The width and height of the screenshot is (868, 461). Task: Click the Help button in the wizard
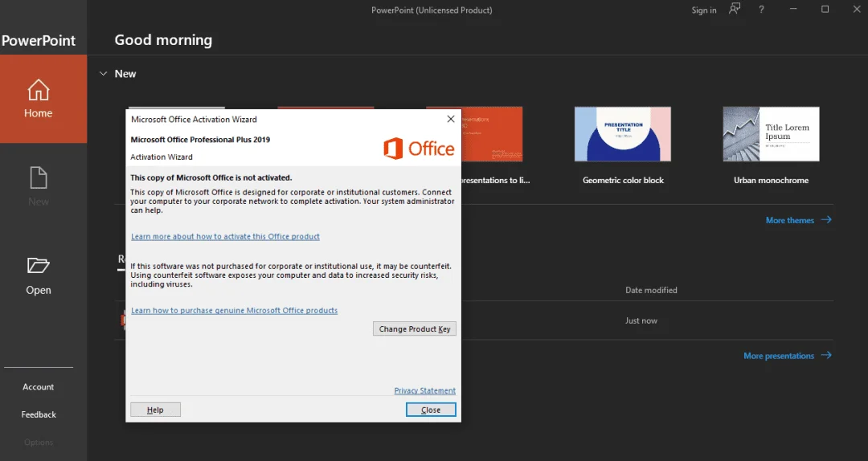point(156,410)
